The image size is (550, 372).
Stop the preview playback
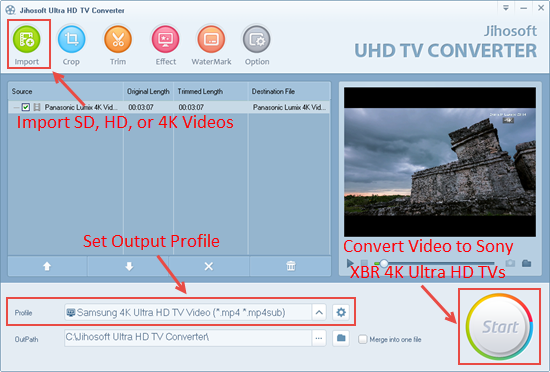point(364,263)
